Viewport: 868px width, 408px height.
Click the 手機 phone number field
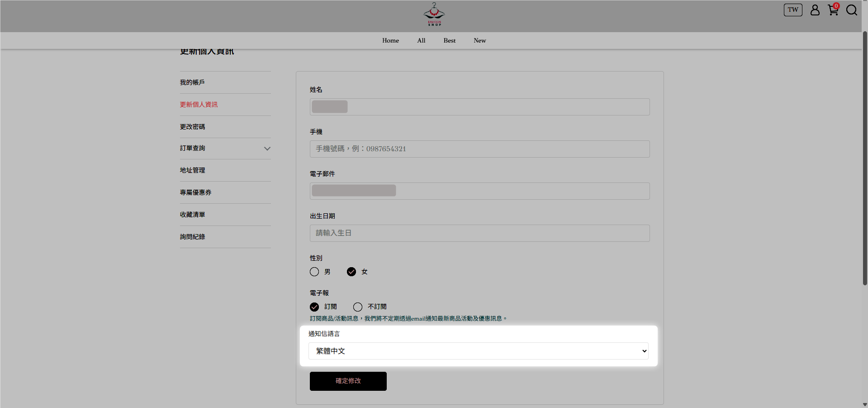pos(479,149)
